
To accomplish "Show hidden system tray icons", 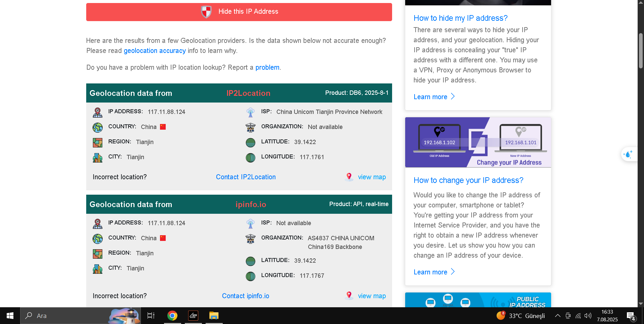I will tap(557, 316).
